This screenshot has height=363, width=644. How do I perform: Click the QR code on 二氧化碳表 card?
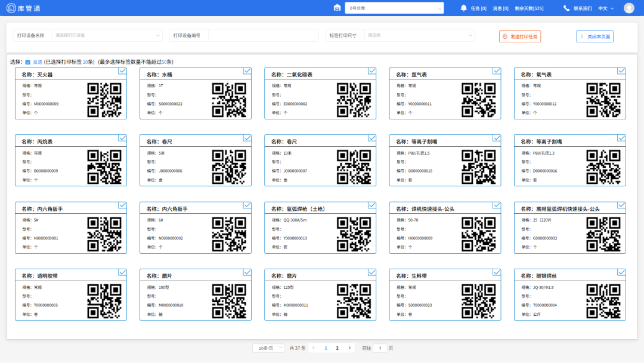click(x=354, y=100)
